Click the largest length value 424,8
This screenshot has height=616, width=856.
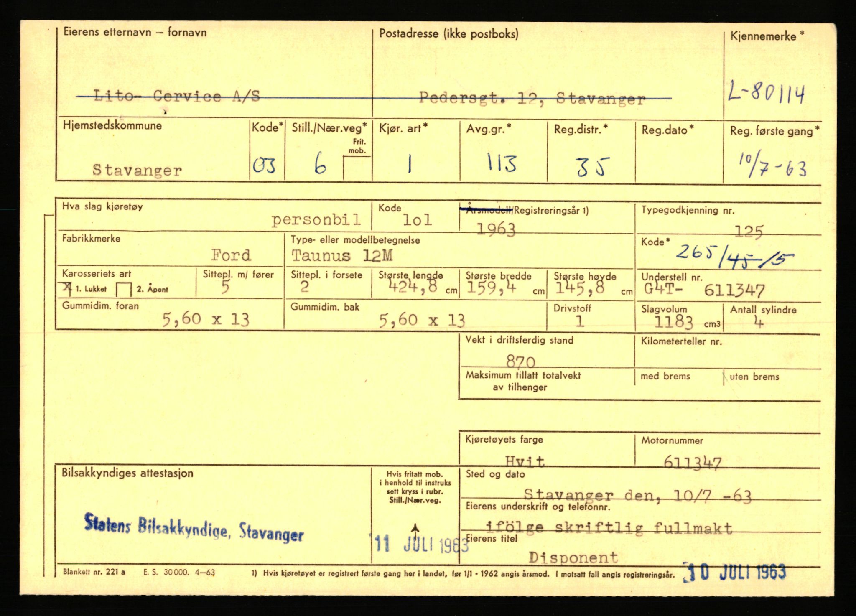tap(413, 286)
